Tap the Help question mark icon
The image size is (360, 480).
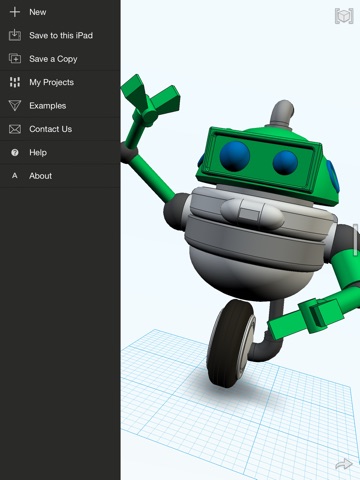tap(15, 153)
